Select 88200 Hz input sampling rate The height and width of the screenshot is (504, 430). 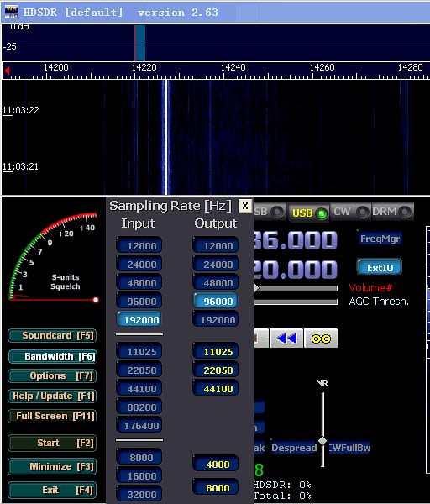(x=139, y=407)
